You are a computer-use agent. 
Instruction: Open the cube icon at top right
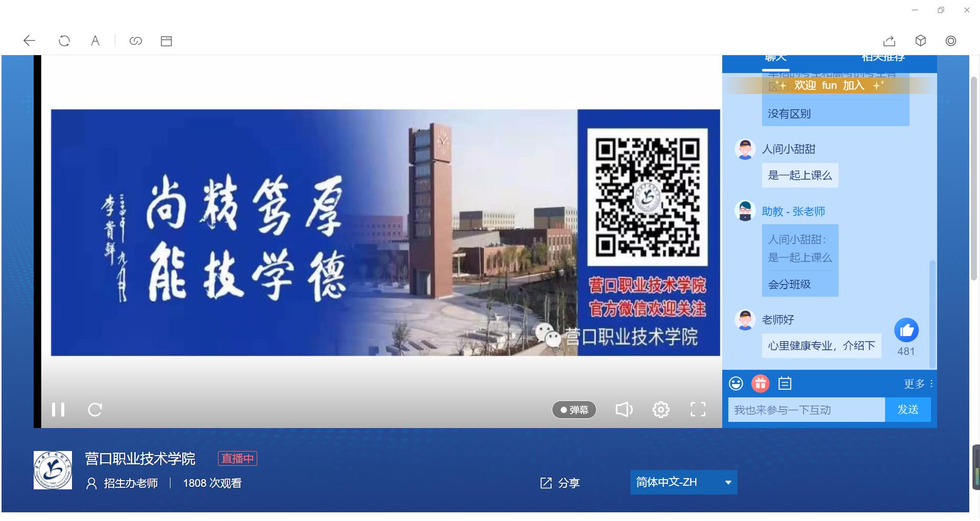920,41
